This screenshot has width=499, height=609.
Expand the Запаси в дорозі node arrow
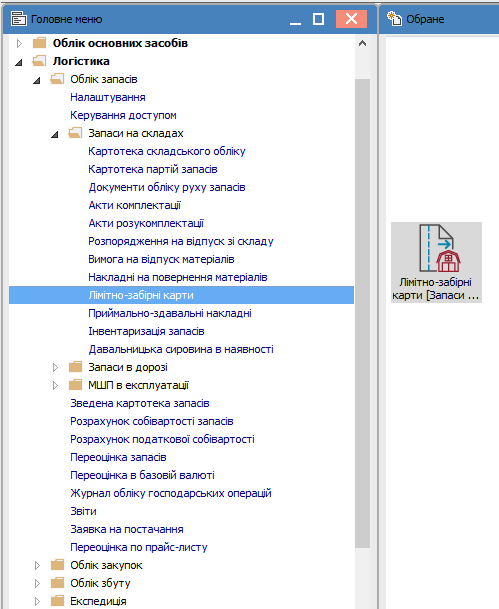55,367
